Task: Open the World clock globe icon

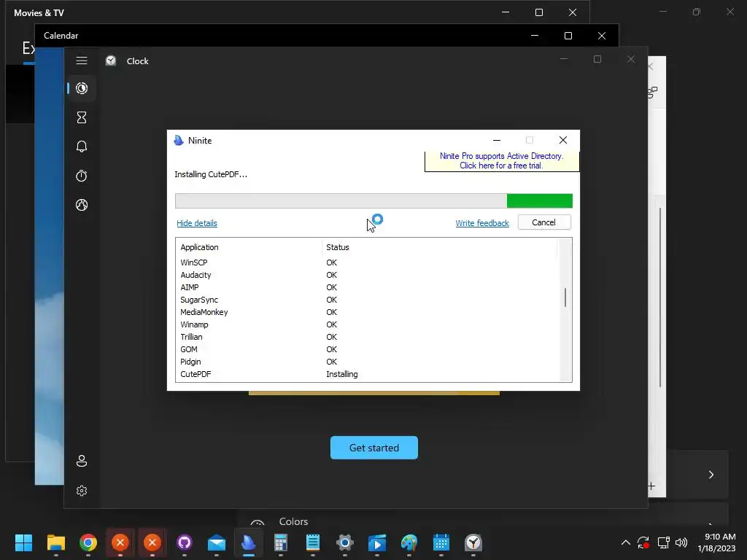Action: (x=82, y=205)
